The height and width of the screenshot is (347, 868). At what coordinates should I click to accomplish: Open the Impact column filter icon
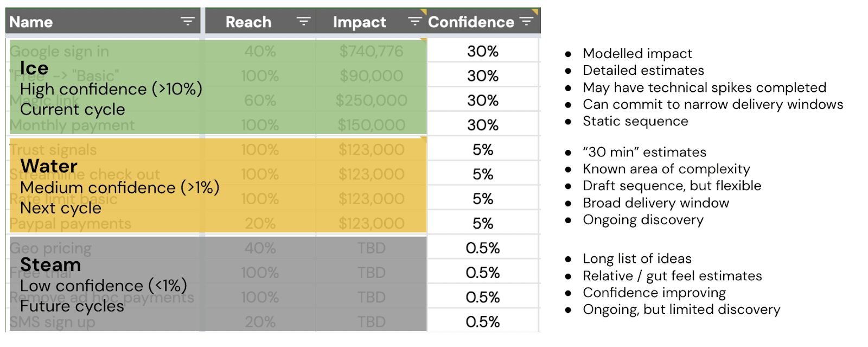(x=414, y=22)
